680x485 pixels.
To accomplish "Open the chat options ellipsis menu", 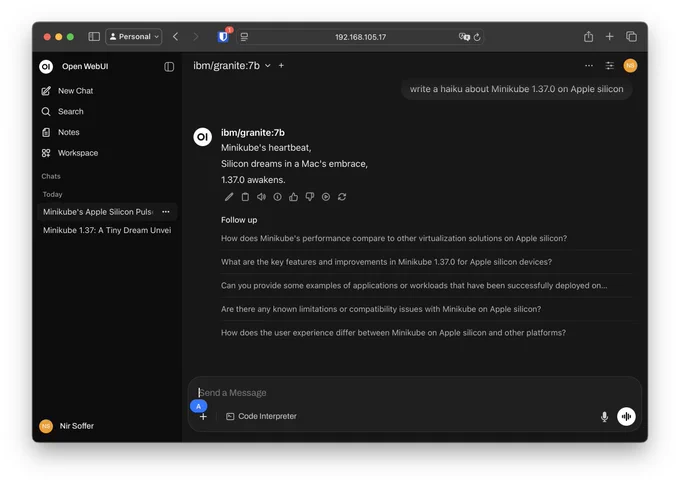I will coord(588,66).
